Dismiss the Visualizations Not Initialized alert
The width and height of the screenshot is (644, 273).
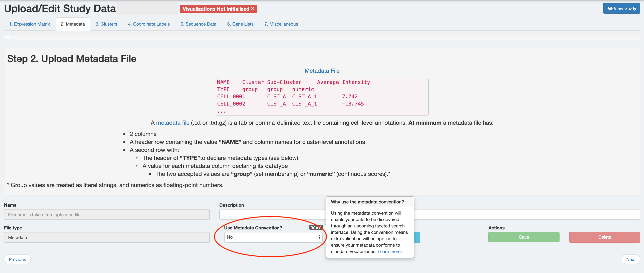252,9
